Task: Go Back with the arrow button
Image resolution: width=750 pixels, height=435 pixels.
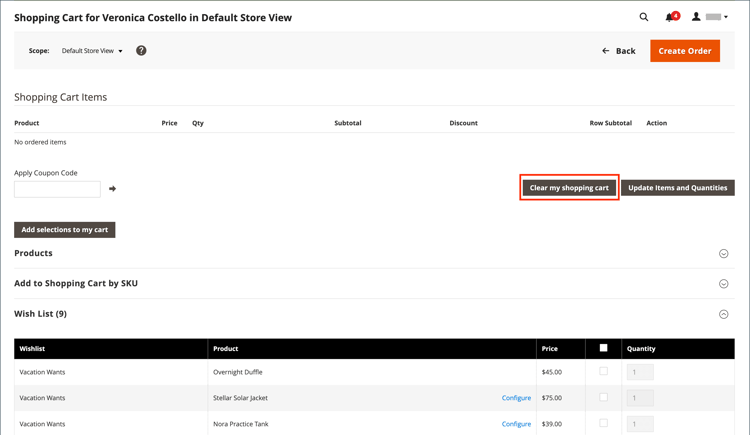Action: tap(618, 51)
